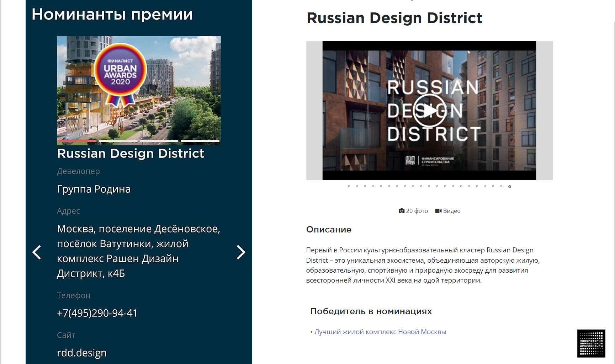Screen dimensions: 615x364
Task: Select the second-to-last carousel dot
Action: pos(502,186)
